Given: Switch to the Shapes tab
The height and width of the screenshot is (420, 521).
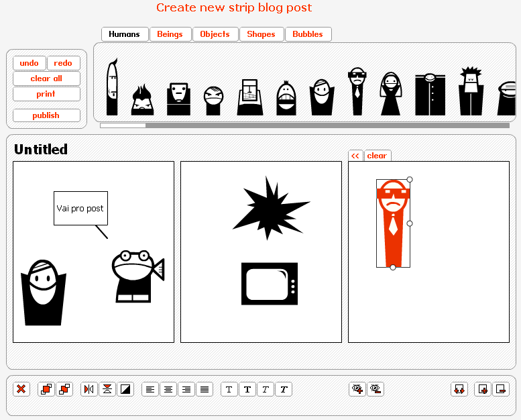Looking at the screenshot, I should tap(262, 34).
